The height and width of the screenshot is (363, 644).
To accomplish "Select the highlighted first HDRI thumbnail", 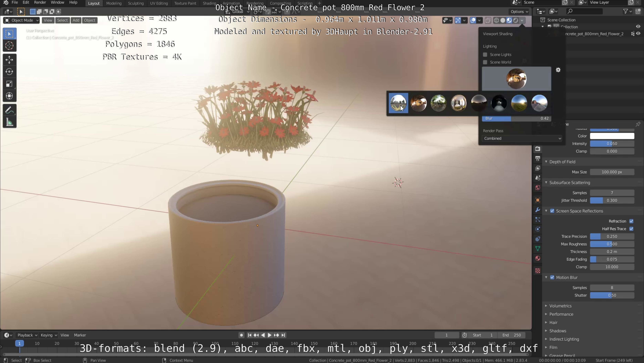I will 398,103.
